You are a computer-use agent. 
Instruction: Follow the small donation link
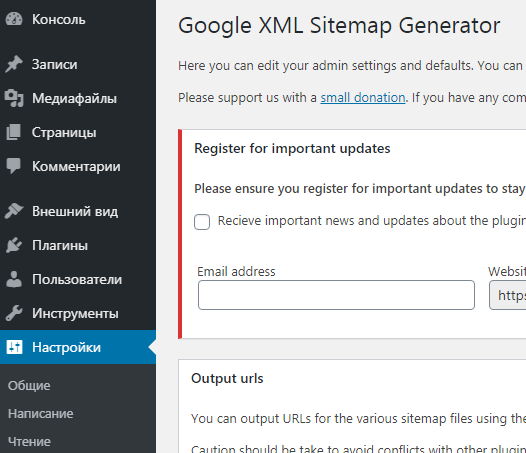[x=363, y=98]
